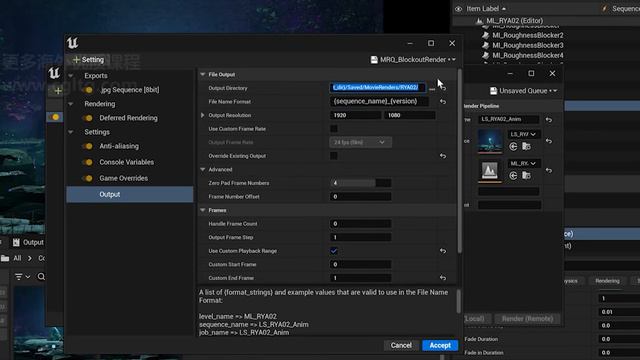Click the Render (Remote) button
This screenshot has width=640, height=360.
[527, 319]
